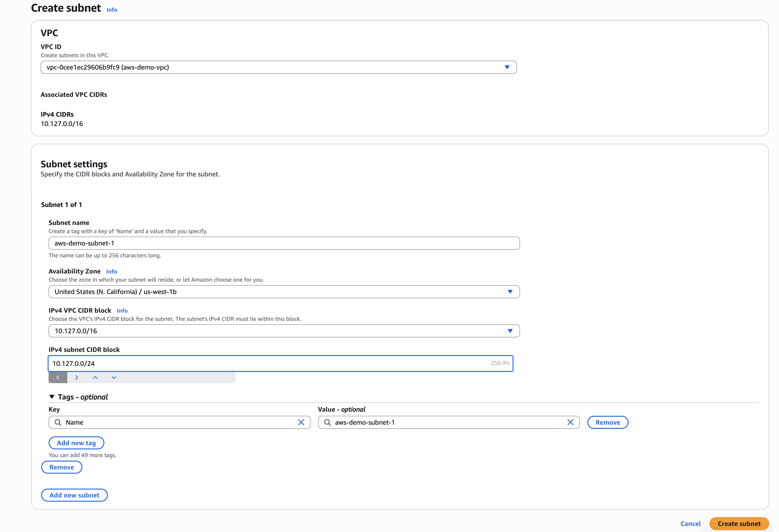Screen dimensions: 779x532
Task: Click the '256 IPs' indicator text
Action: pyautogui.click(x=500, y=363)
